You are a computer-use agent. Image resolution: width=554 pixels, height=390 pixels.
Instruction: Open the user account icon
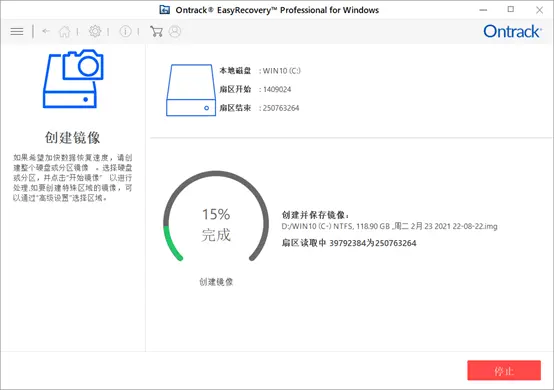175,31
